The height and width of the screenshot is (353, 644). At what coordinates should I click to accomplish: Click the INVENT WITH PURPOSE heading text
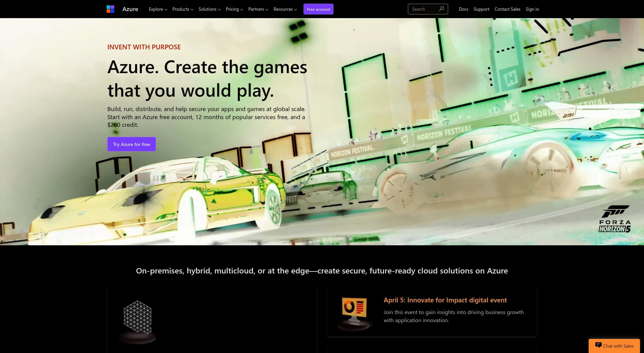144,47
